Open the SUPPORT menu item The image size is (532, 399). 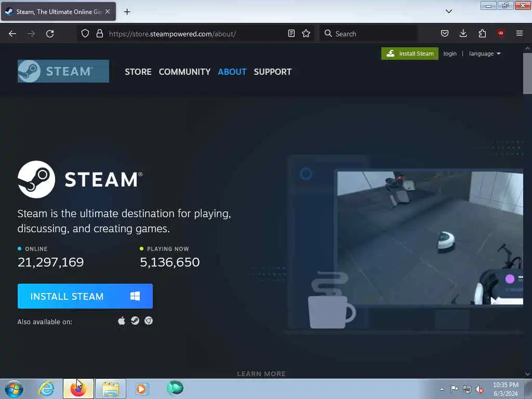(x=273, y=72)
